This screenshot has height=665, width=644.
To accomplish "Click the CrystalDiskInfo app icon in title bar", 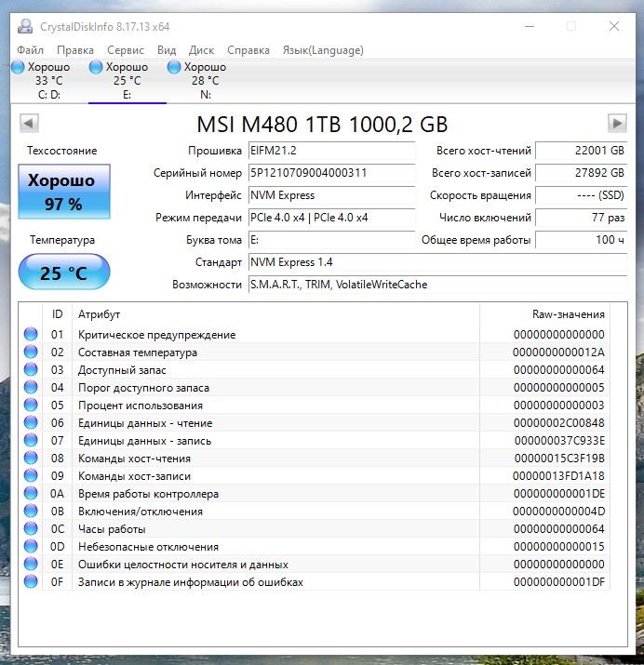I will pos(25,26).
